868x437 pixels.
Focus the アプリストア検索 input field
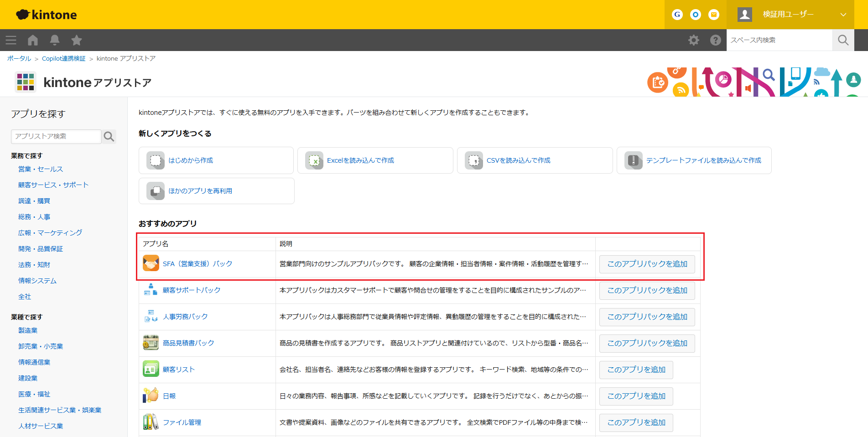pos(56,136)
